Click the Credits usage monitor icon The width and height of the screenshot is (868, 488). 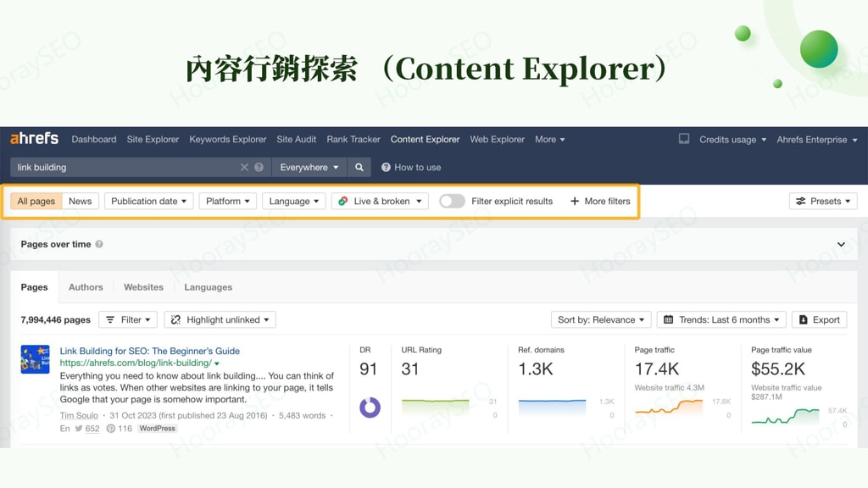pyautogui.click(x=686, y=139)
